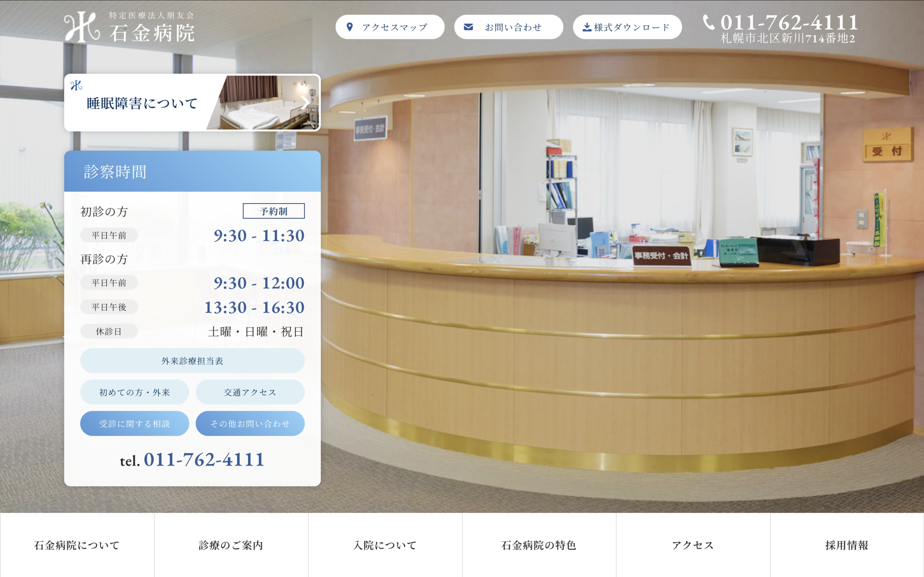This screenshot has width=924, height=577.
Task: Open 受診に関する相談 button
Action: coord(134,424)
